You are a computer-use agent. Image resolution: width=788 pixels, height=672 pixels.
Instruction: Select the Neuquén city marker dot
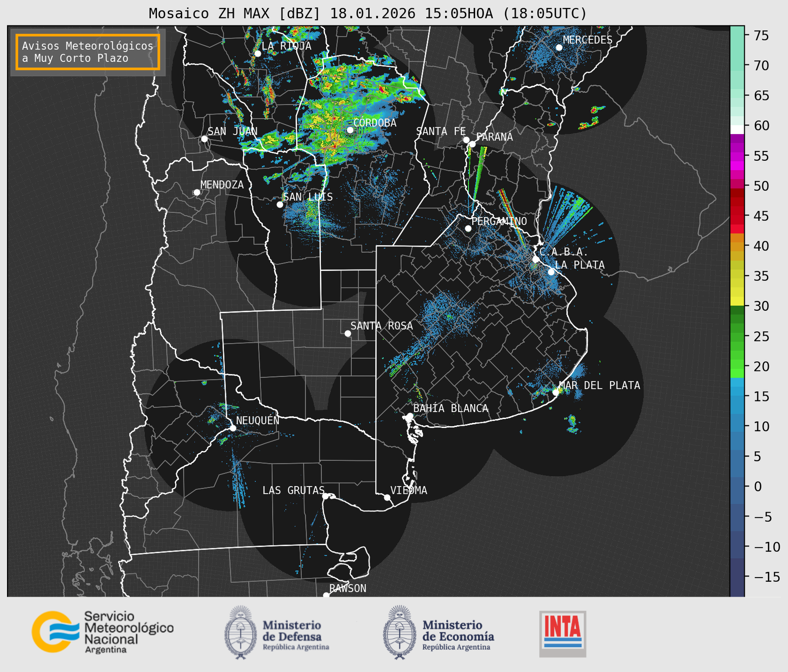point(233,428)
